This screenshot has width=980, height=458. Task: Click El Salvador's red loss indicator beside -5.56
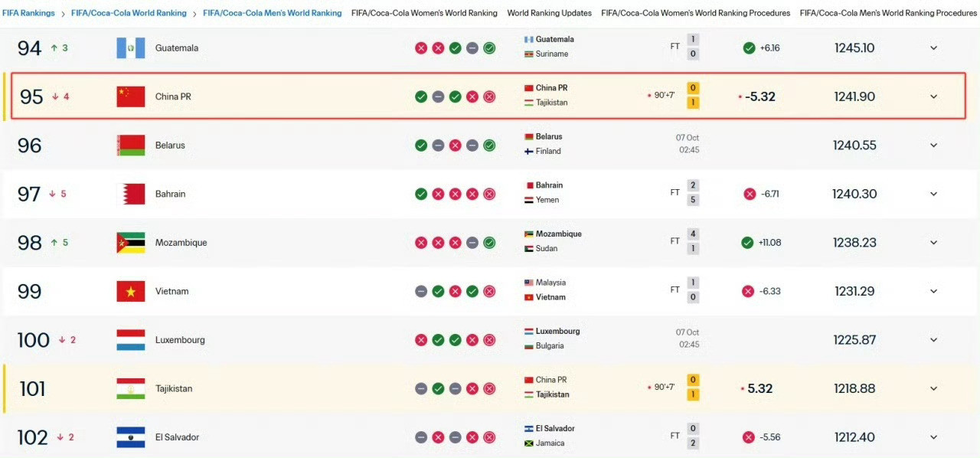click(748, 437)
